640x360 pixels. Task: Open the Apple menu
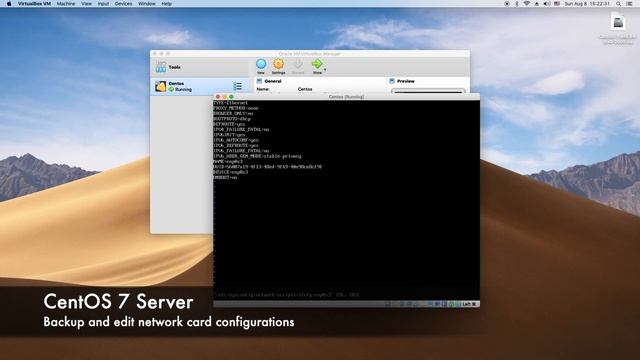(9, 4)
